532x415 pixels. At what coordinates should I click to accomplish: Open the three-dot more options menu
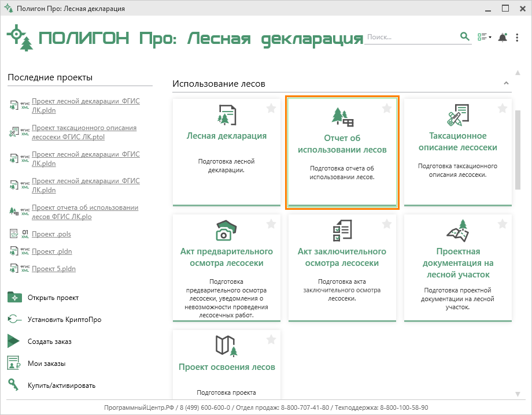[517, 38]
